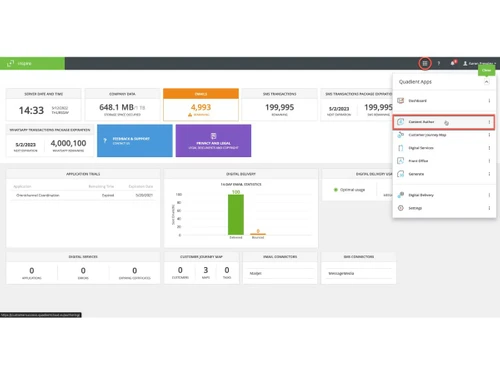Click the Optimal usage legend item

click(x=349, y=190)
